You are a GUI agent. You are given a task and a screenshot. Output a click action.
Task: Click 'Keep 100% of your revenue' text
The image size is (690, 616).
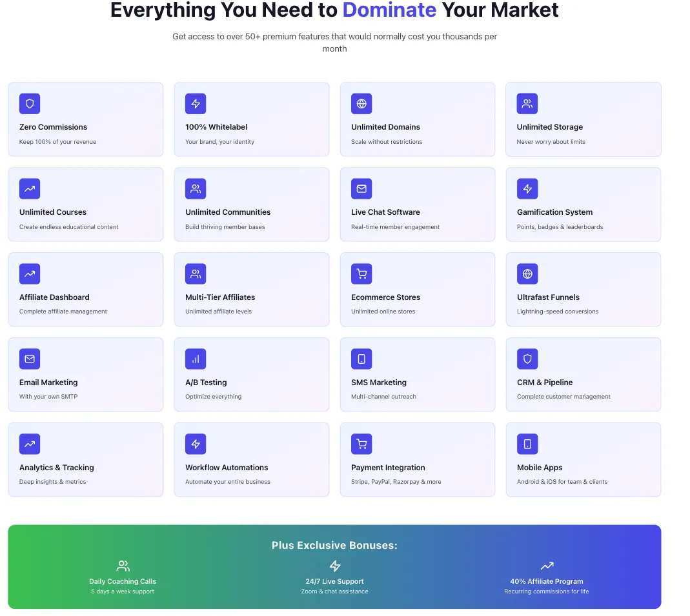click(x=57, y=141)
